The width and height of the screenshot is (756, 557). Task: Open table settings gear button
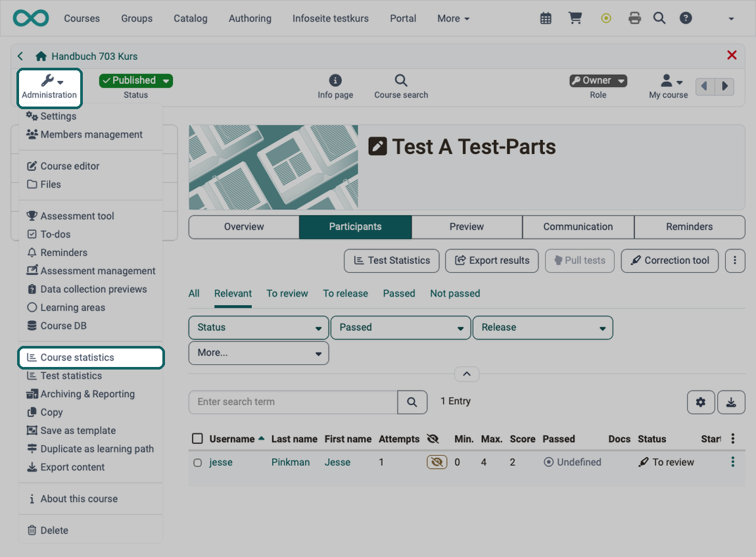tap(701, 402)
